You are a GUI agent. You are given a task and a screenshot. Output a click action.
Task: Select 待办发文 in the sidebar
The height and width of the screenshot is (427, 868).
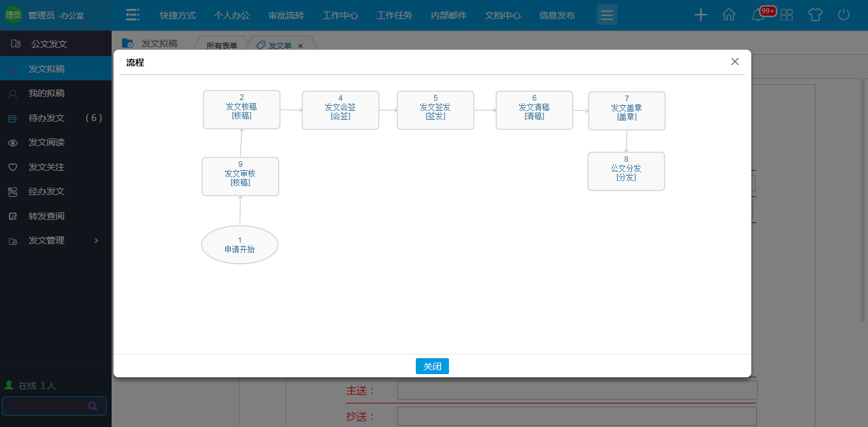tap(47, 118)
